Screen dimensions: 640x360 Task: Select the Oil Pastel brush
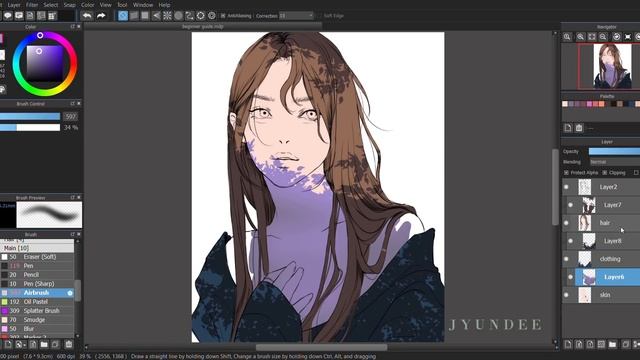click(37, 302)
